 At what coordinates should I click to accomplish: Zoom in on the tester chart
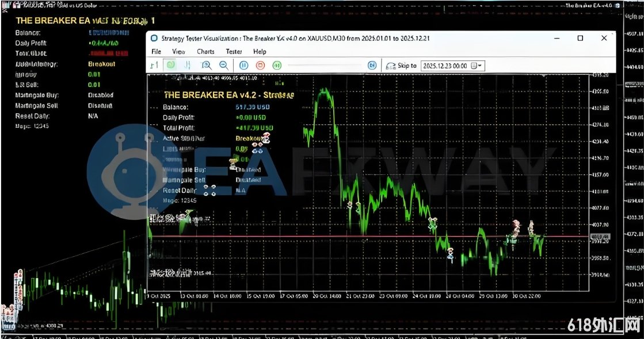(206, 66)
